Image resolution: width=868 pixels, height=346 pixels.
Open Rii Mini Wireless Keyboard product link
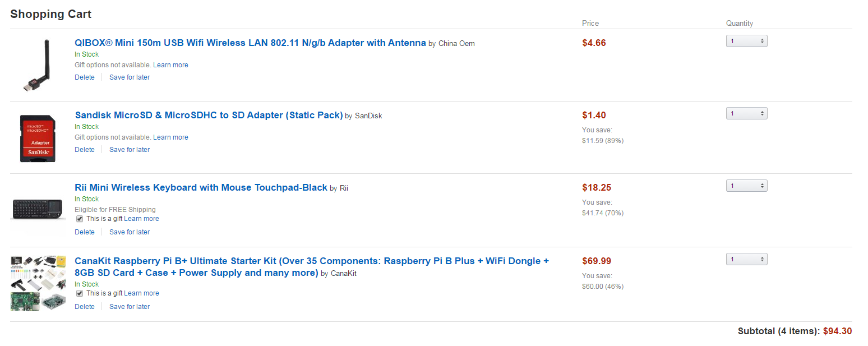click(201, 188)
